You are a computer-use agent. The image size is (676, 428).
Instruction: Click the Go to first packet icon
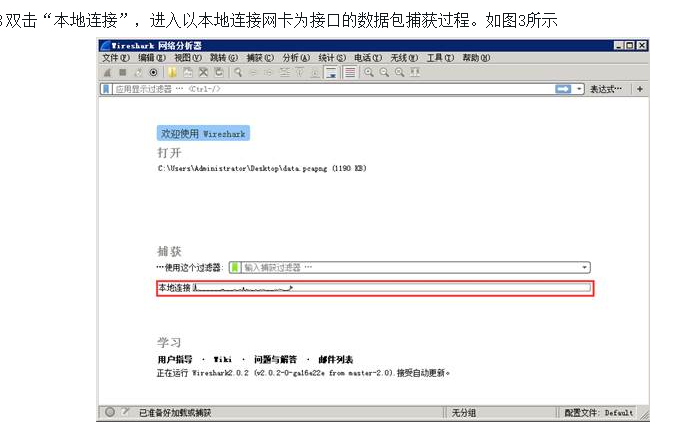(x=300, y=72)
